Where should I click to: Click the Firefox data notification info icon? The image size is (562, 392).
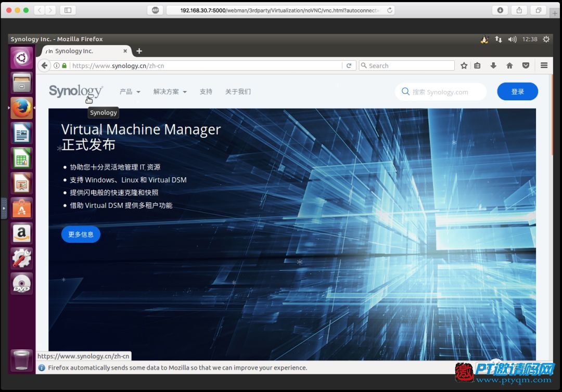[x=42, y=368]
